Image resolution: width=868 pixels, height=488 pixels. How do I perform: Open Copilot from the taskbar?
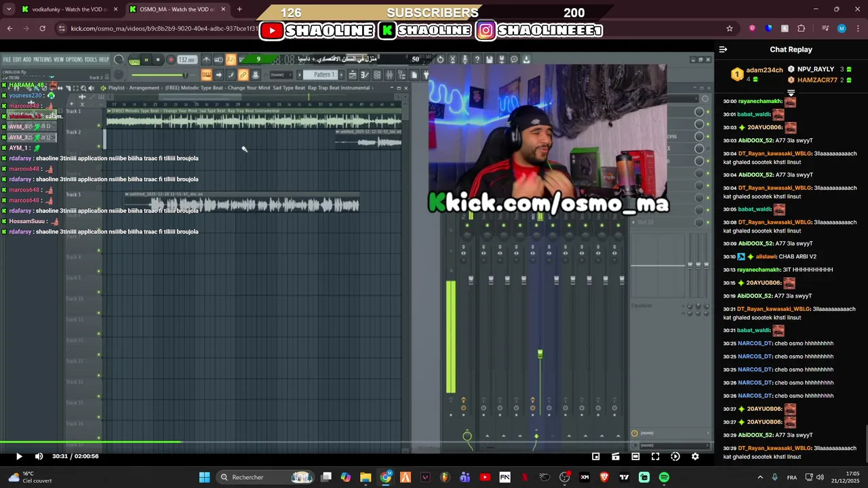tap(346, 477)
